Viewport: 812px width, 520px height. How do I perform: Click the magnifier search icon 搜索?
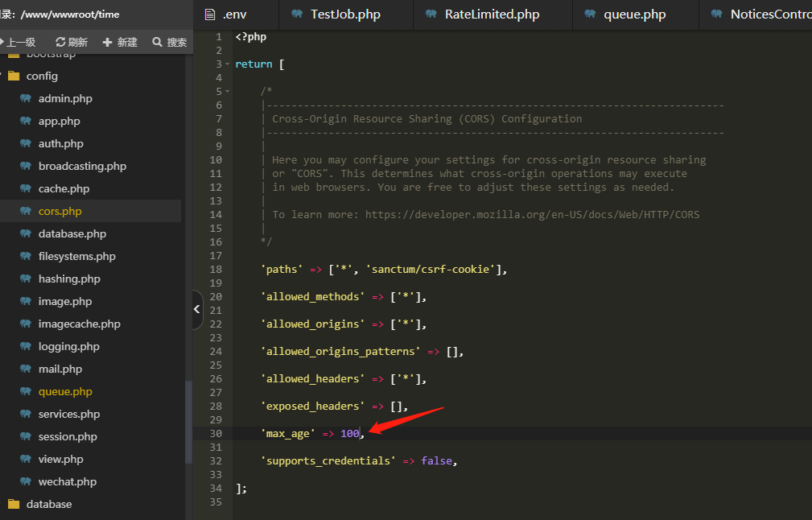tap(157, 42)
